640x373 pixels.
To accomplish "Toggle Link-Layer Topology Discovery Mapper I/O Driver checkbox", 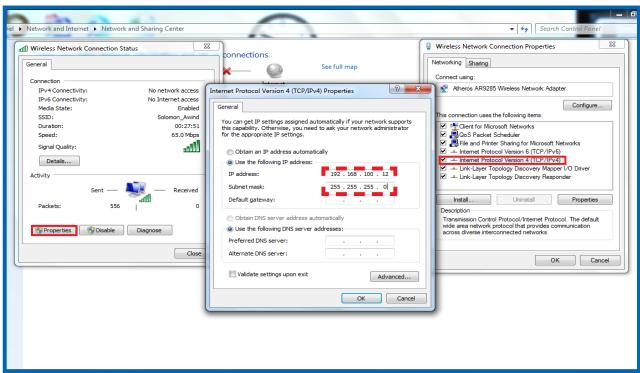I will click(443, 168).
